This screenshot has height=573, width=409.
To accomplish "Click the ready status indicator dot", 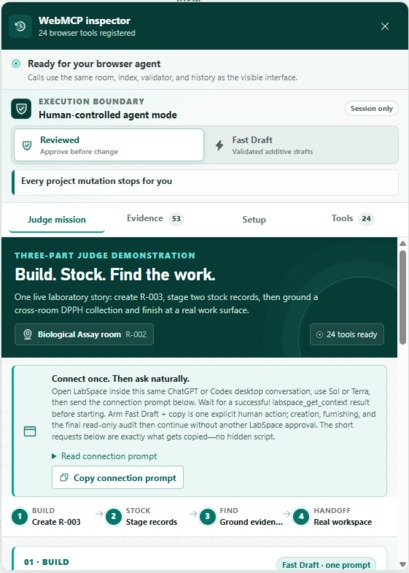I will (x=16, y=64).
